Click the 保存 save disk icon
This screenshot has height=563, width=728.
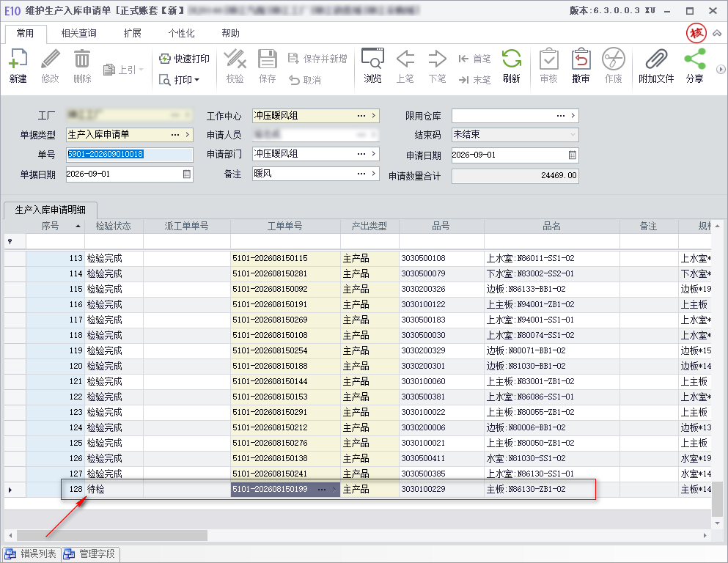coord(268,65)
